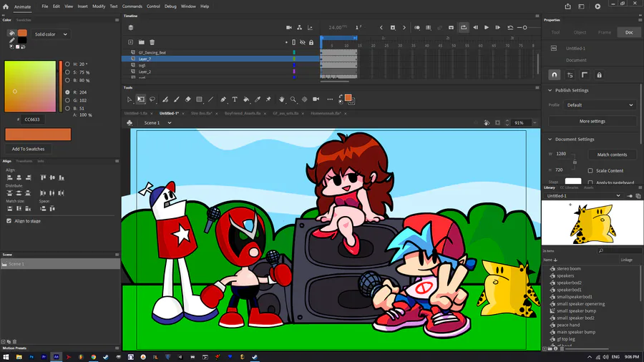
Task: Select the Free Transform tool
Action: [x=141, y=99]
